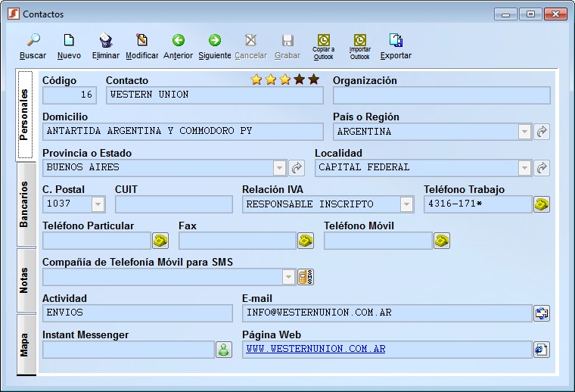Screen dimensions: 575x392
Task: Open Localidad lookup arrow button
Action: tap(542, 168)
